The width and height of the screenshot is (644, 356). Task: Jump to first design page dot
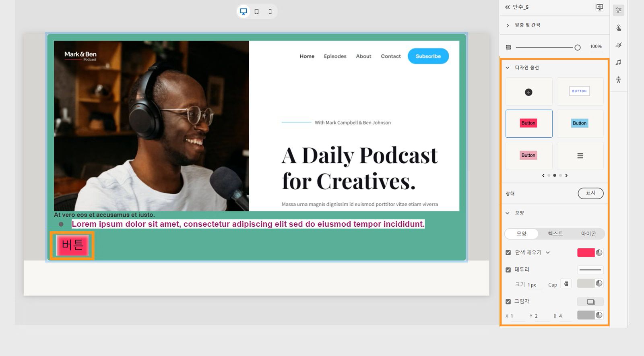click(549, 175)
